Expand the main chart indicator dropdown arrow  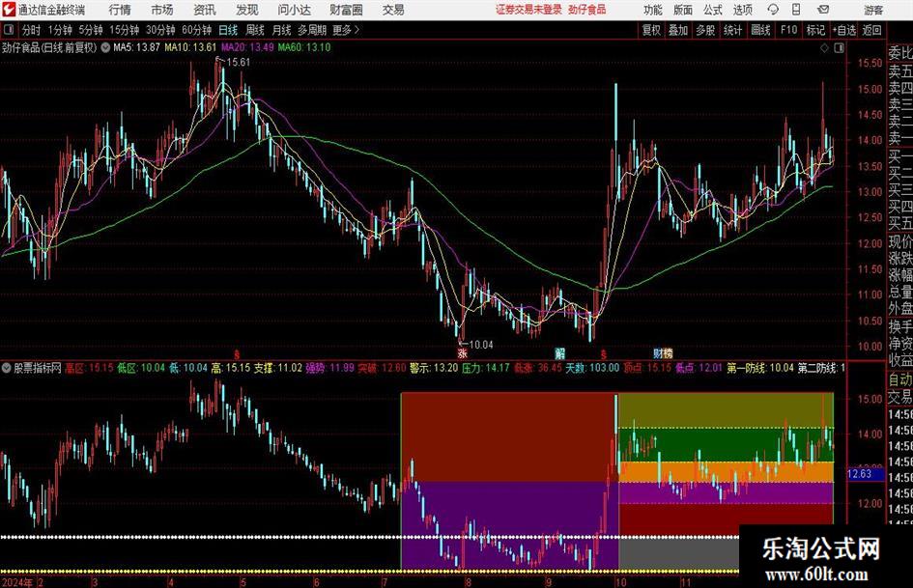click(x=105, y=47)
